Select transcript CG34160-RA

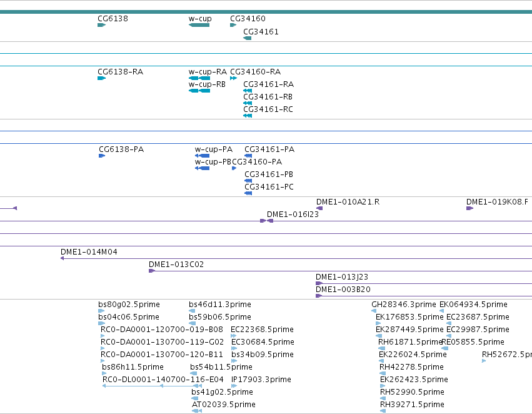pos(256,72)
